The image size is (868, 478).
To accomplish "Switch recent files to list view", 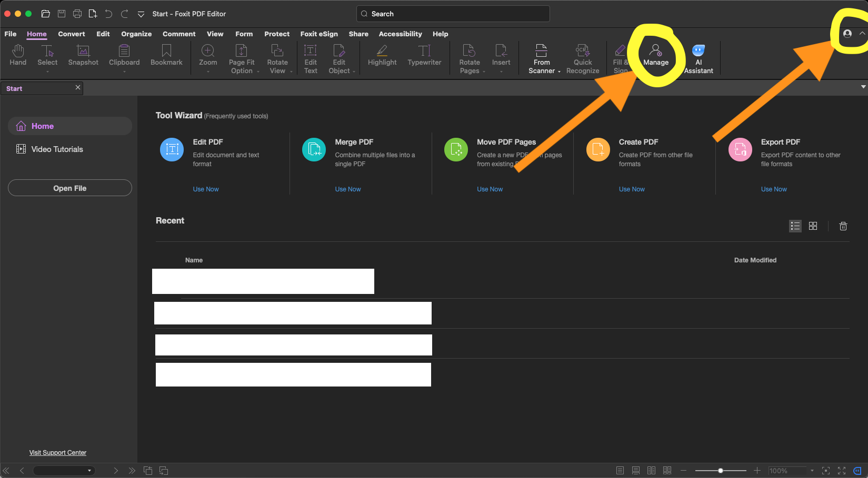I will pos(795,226).
